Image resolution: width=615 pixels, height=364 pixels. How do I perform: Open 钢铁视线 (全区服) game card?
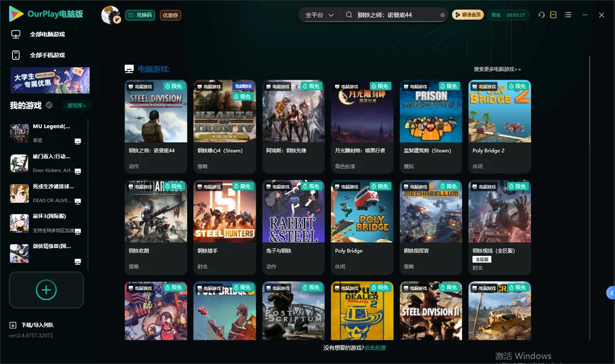(499, 227)
